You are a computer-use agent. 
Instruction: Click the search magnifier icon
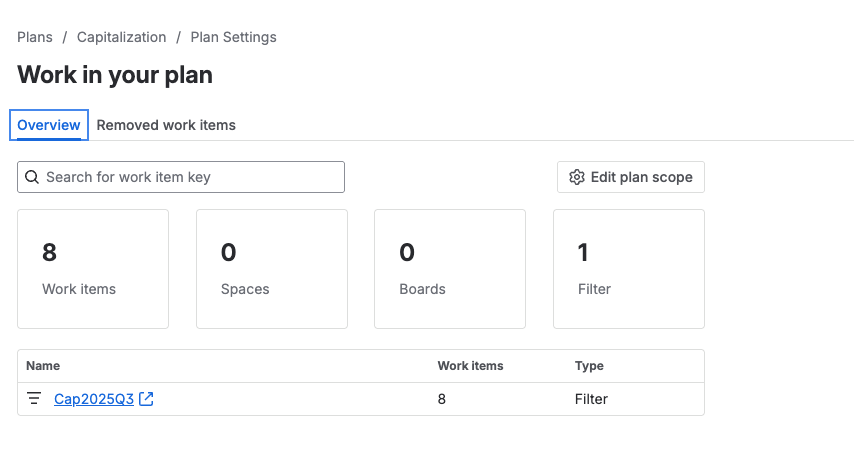click(x=32, y=177)
